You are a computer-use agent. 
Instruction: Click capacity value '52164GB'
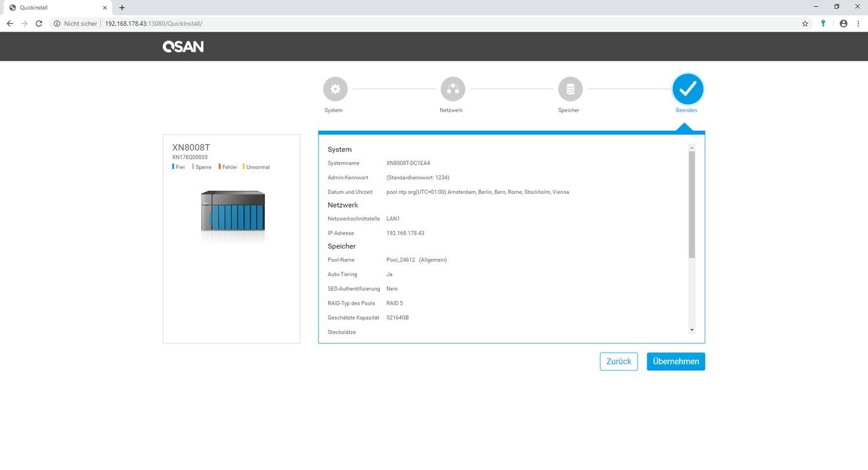[x=398, y=318]
